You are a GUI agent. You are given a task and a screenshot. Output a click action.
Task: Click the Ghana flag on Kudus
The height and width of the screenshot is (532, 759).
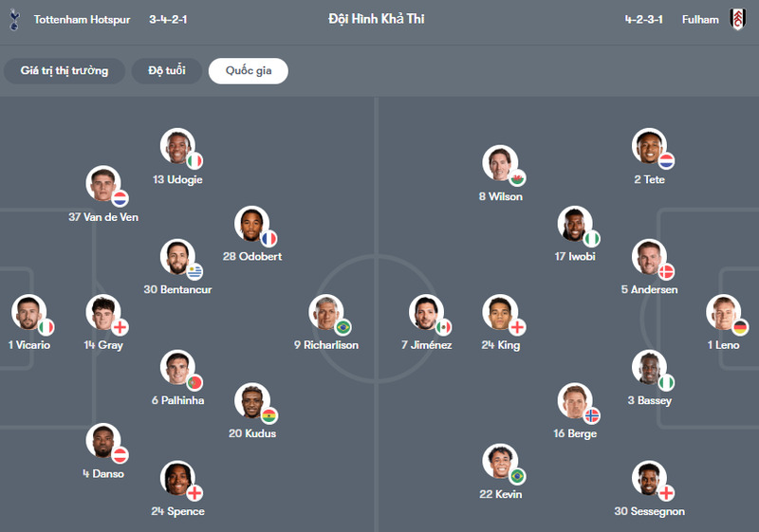269,415
